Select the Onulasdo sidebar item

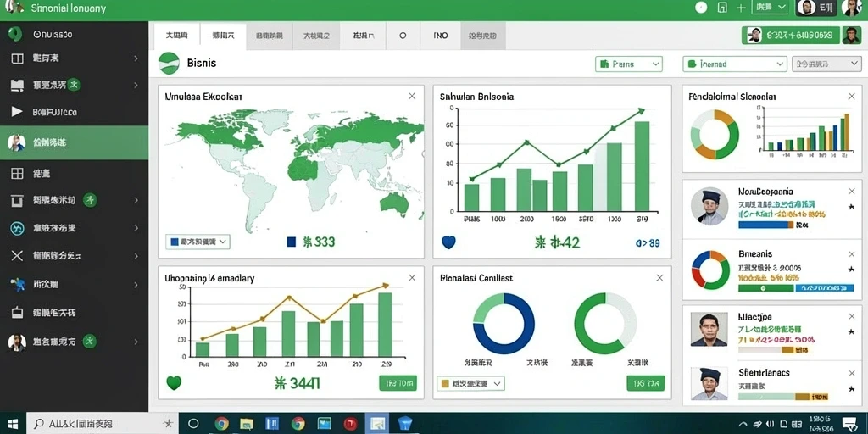click(75, 34)
